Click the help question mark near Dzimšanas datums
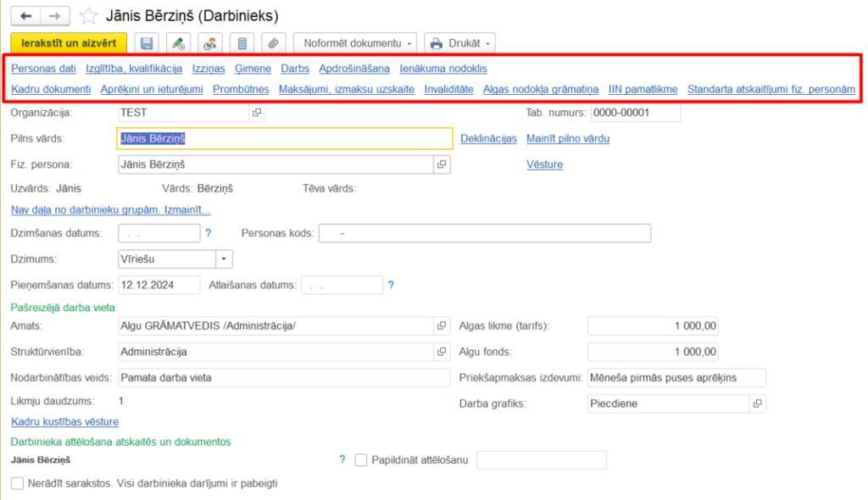868x500 pixels. pos(209,232)
